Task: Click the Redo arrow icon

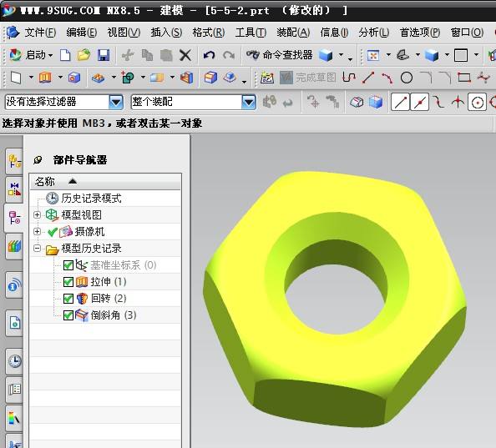Action: [229, 55]
